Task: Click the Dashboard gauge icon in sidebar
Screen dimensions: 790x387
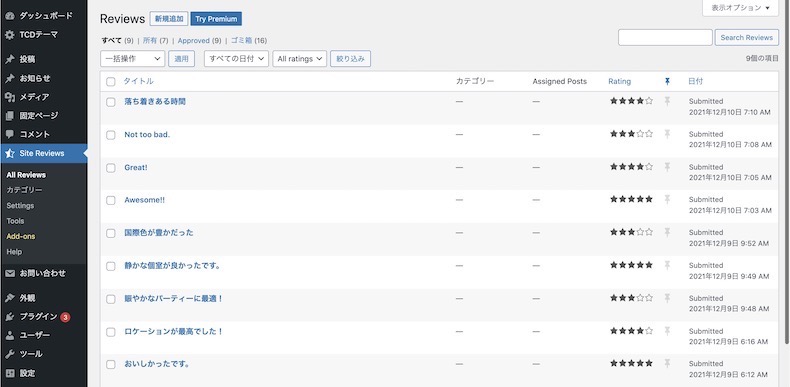Action: tap(10, 16)
